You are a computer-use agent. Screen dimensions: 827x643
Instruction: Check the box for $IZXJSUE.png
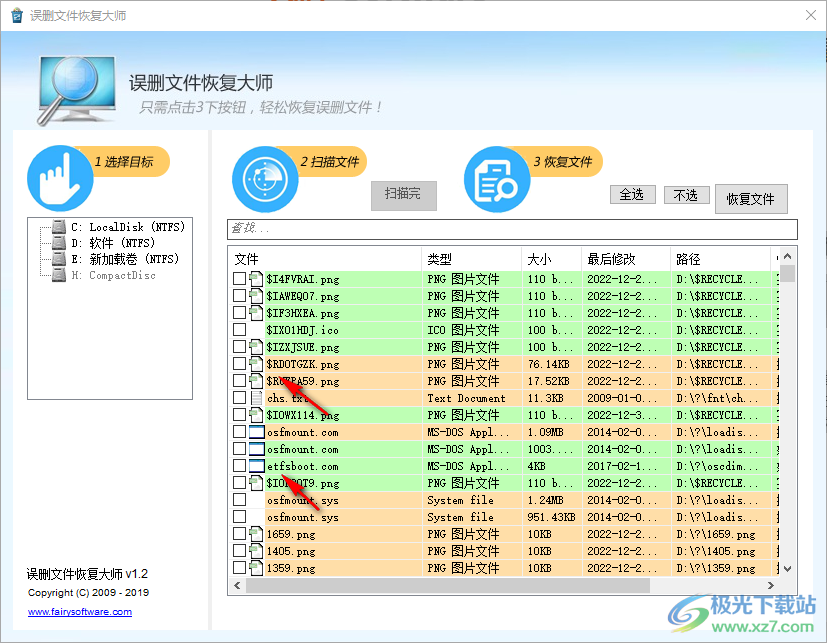point(239,347)
